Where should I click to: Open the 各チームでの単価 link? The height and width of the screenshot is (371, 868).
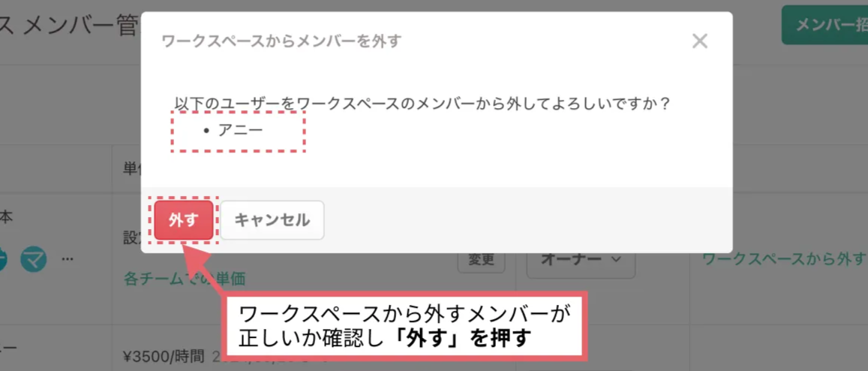[185, 278]
